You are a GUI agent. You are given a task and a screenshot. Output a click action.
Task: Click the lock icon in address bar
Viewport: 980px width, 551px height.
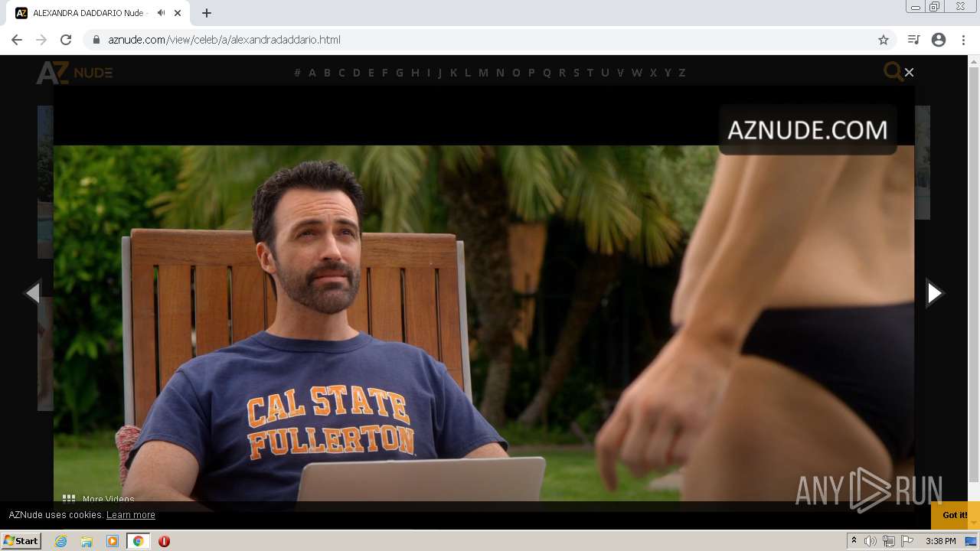click(x=96, y=40)
